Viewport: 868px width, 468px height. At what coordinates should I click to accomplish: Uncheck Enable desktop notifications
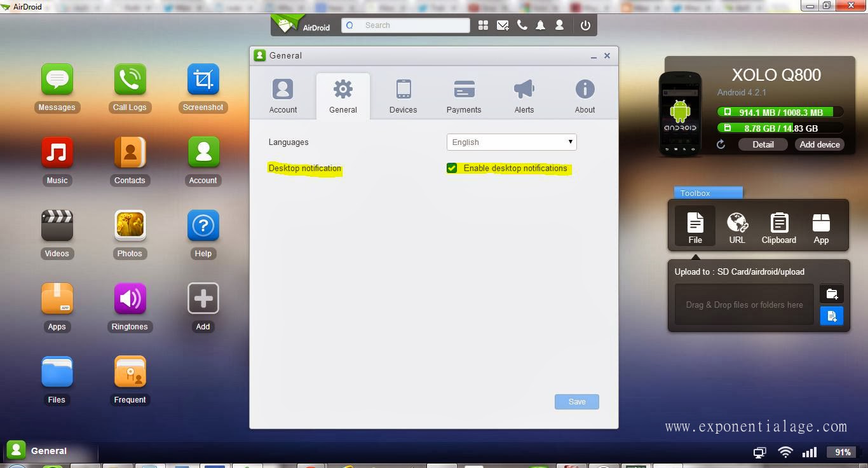coord(452,168)
